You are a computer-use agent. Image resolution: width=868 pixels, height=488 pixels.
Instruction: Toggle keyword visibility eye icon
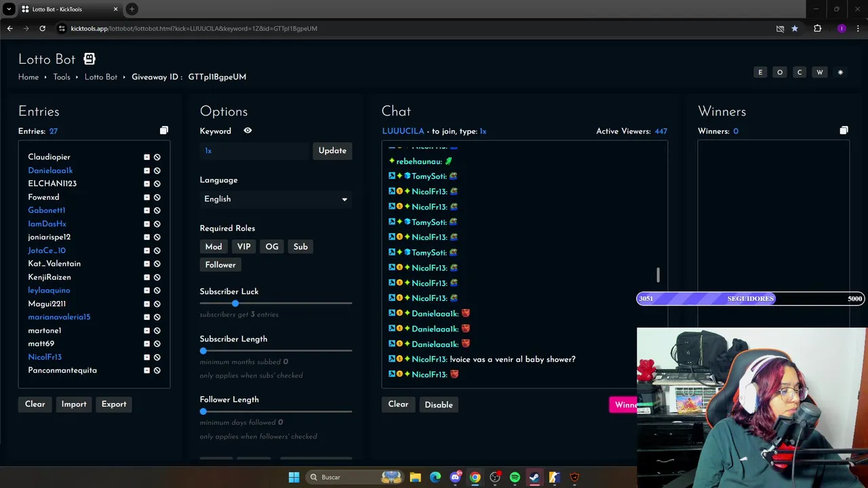tap(248, 131)
